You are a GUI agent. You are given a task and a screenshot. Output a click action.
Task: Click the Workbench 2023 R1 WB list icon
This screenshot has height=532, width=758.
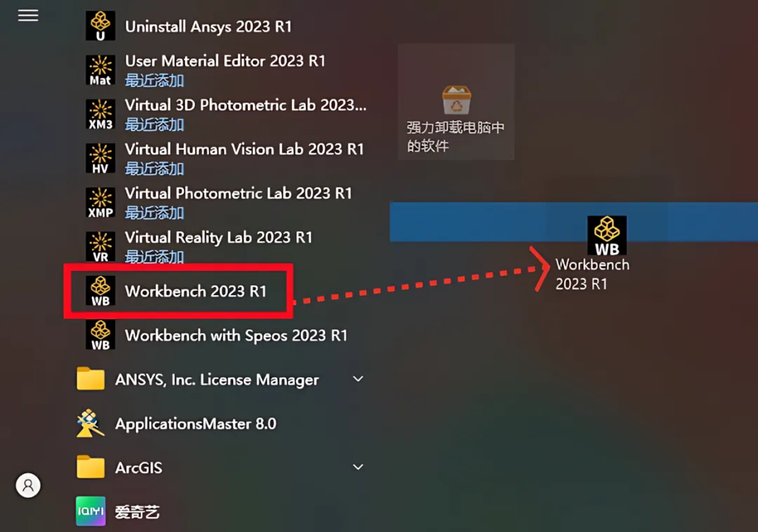pos(100,291)
